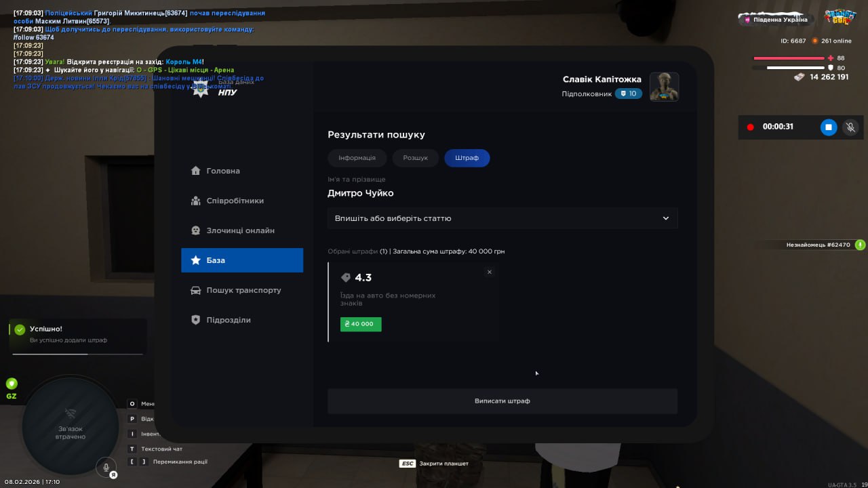Open the Підрозділи section
The width and height of the screenshot is (868, 488).
click(242, 320)
